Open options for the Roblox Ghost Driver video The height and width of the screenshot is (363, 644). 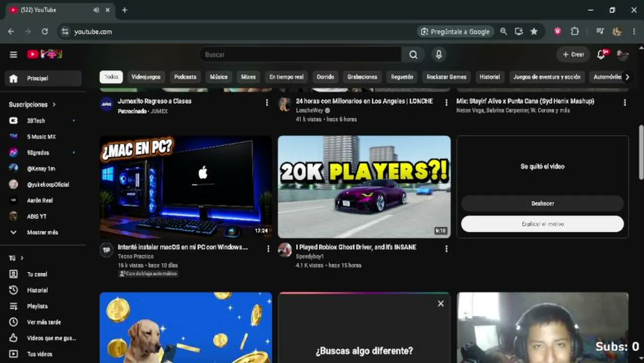(446, 249)
